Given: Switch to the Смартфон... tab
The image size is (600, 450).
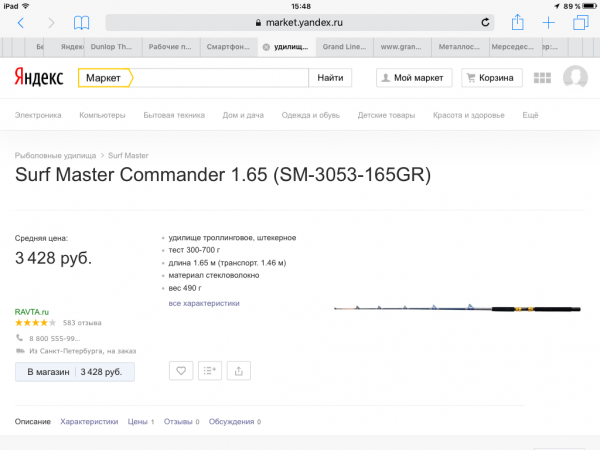Looking at the screenshot, I should 229,47.
